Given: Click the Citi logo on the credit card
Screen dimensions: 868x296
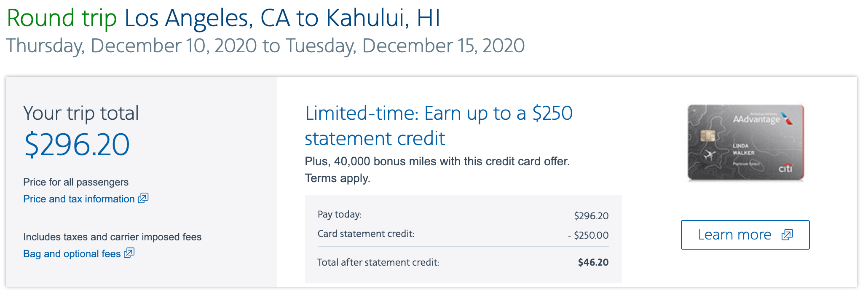Looking at the screenshot, I should 785,169.
